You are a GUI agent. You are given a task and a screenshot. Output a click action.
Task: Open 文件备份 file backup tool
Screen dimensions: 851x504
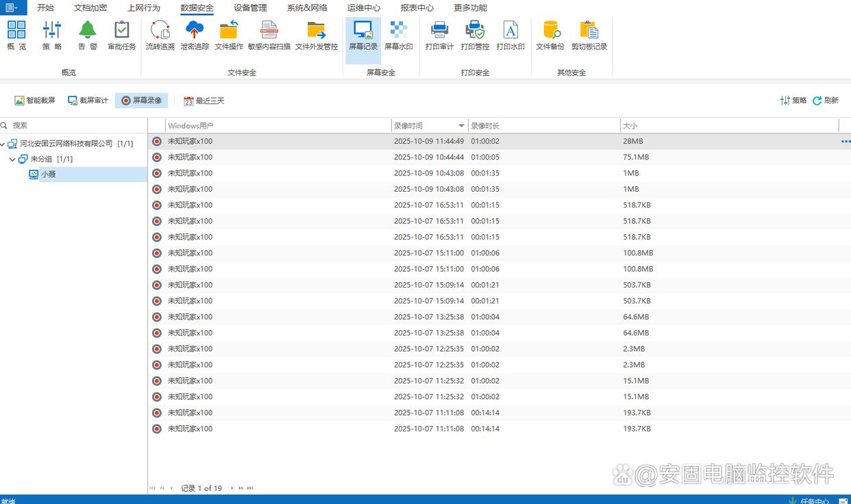pos(550,36)
